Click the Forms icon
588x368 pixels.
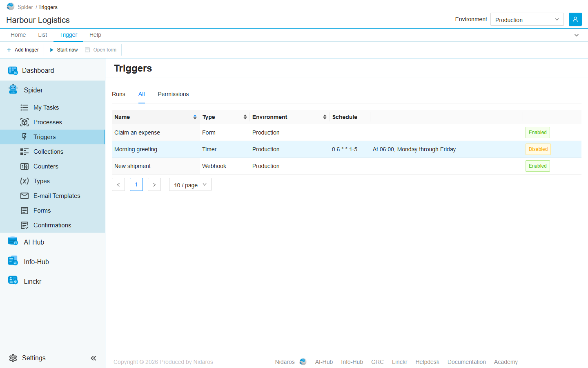tap(24, 211)
